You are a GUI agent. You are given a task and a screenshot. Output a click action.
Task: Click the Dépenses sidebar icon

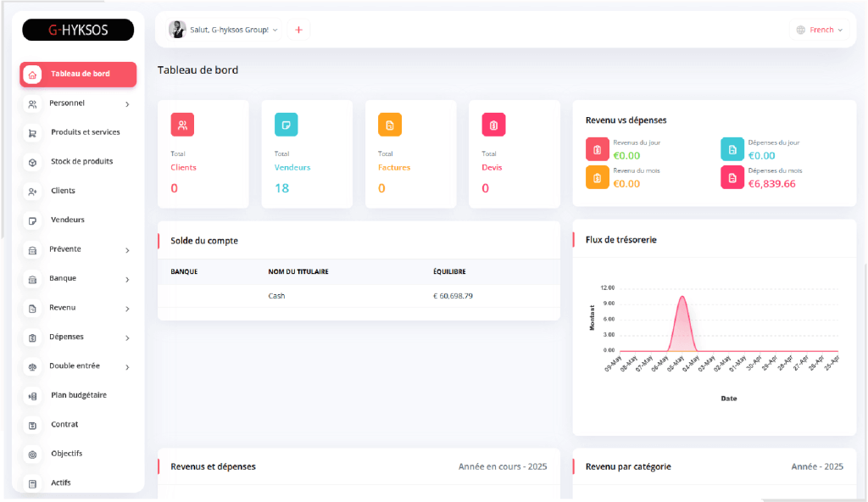click(x=33, y=338)
